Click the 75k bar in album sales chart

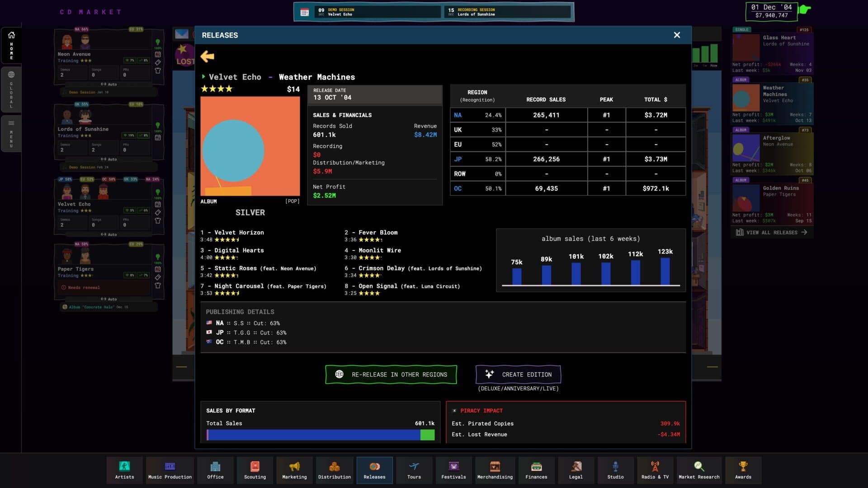point(517,277)
